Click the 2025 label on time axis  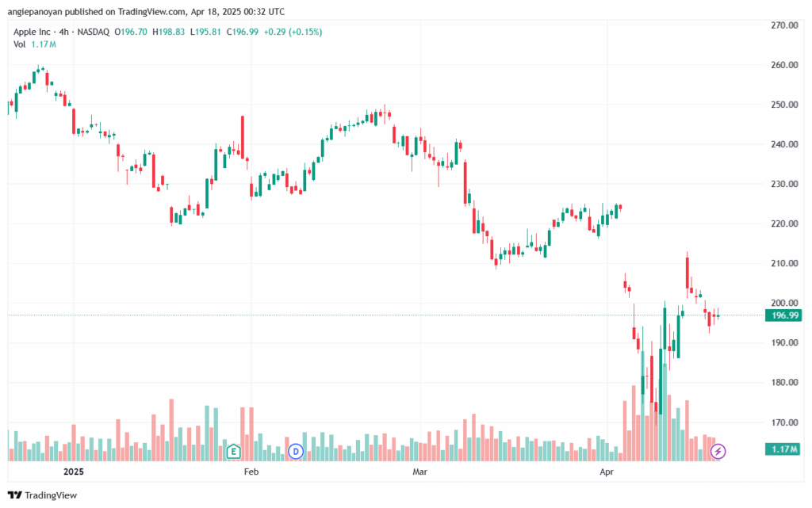[x=74, y=472]
